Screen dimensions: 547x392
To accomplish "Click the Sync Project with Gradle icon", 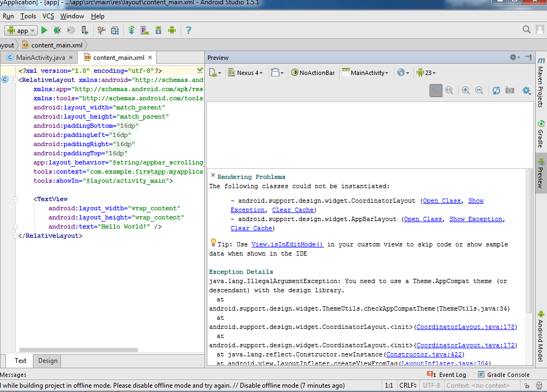I will [x=131, y=31].
